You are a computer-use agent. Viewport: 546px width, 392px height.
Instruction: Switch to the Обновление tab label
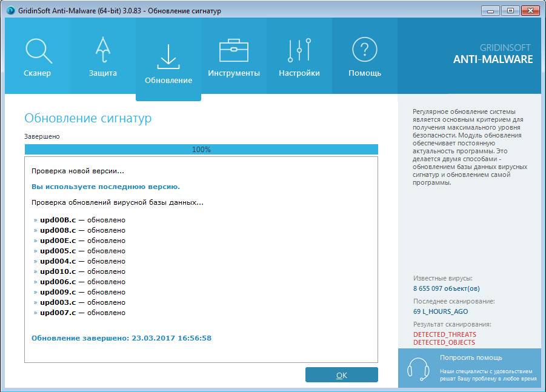168,81
